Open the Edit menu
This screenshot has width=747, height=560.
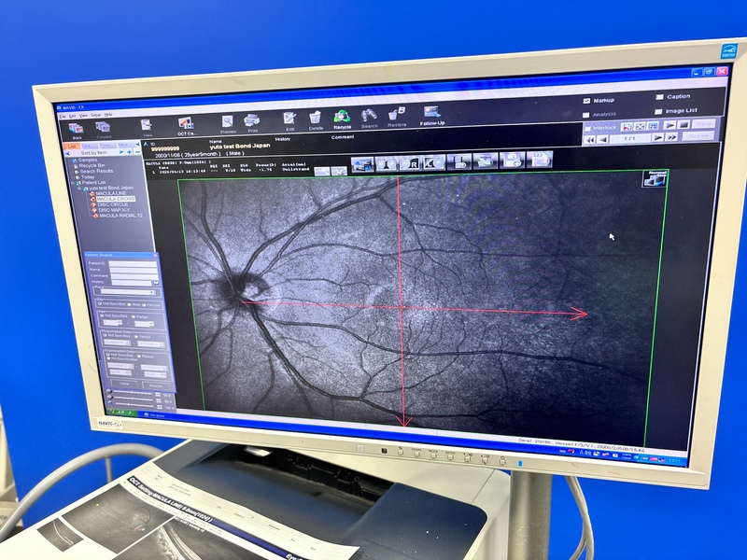tap(73, 116)
